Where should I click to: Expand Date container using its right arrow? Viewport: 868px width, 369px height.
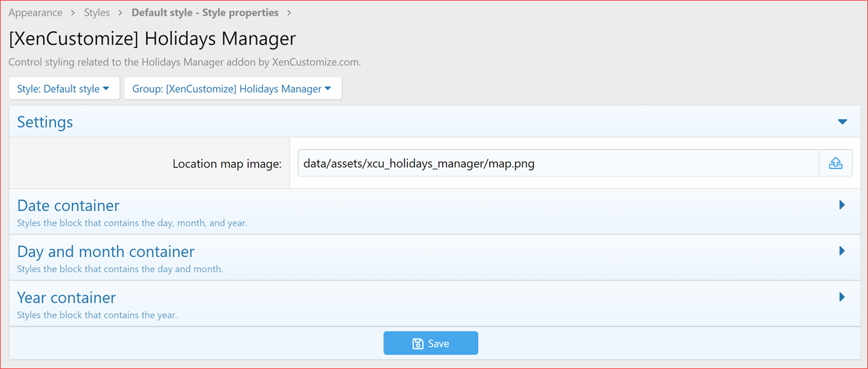point(842,205)
